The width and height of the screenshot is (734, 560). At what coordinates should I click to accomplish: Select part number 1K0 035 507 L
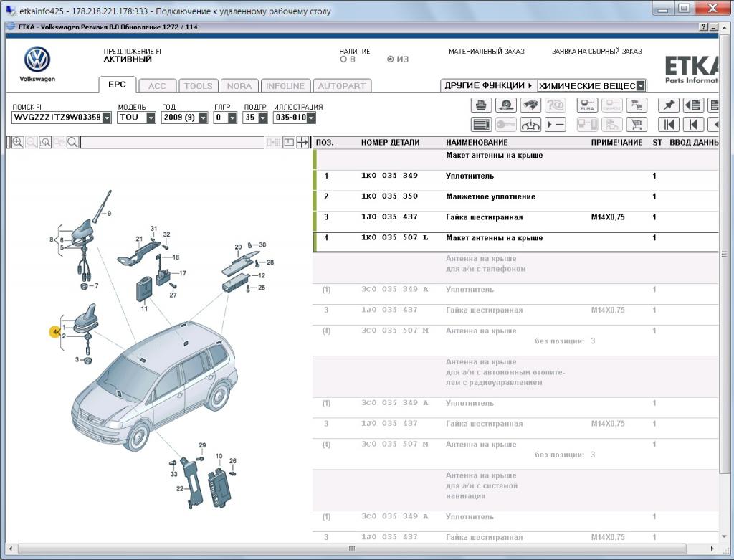pyautogui.click(x=395, y=237)
